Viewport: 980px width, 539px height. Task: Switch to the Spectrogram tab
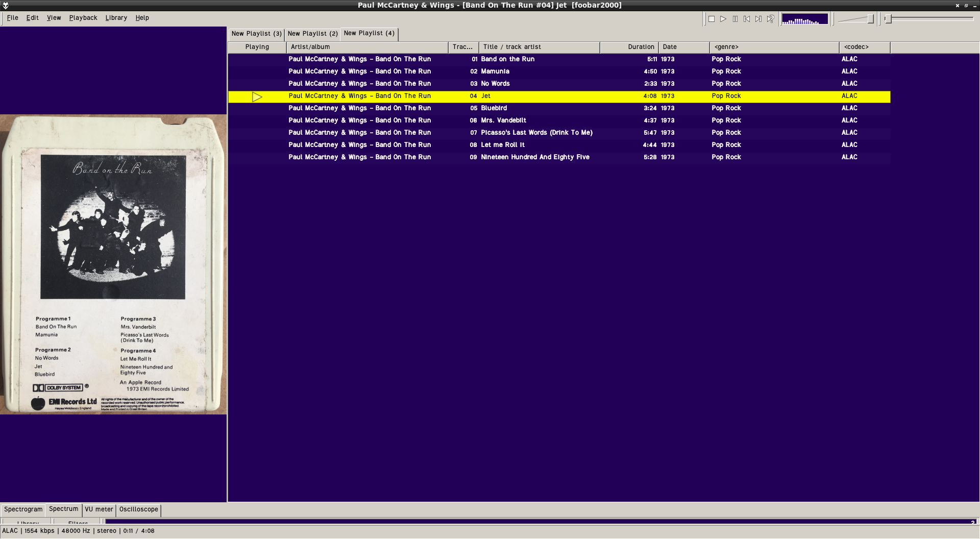click(x=23, y=509)
